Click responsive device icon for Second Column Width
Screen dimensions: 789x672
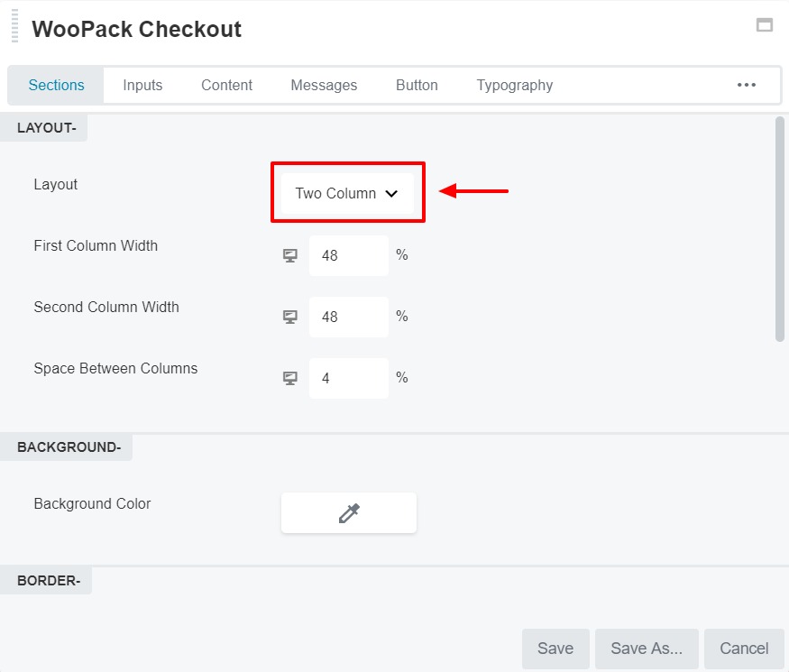(x=289, y=318)
